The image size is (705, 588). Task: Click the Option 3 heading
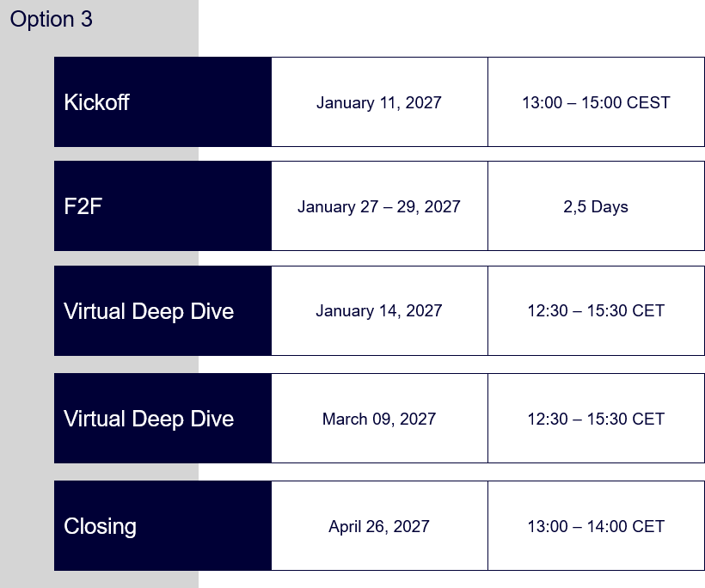[x=52, y=19]
